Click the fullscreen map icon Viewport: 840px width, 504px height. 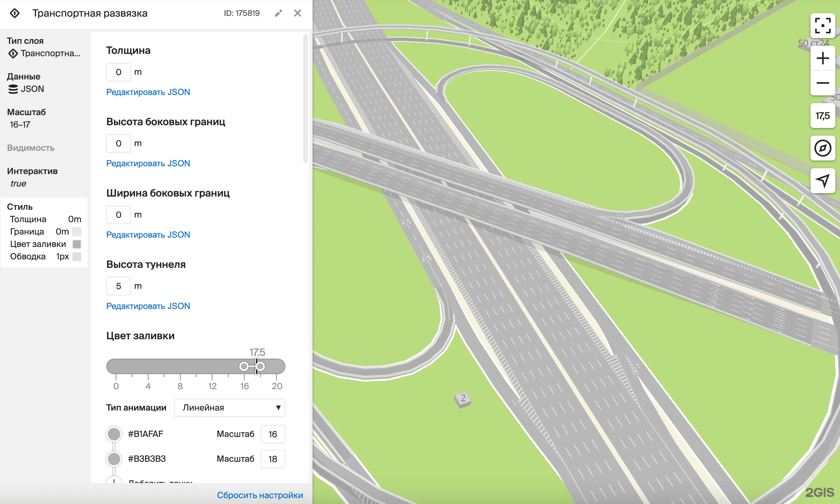coord(823,26)
